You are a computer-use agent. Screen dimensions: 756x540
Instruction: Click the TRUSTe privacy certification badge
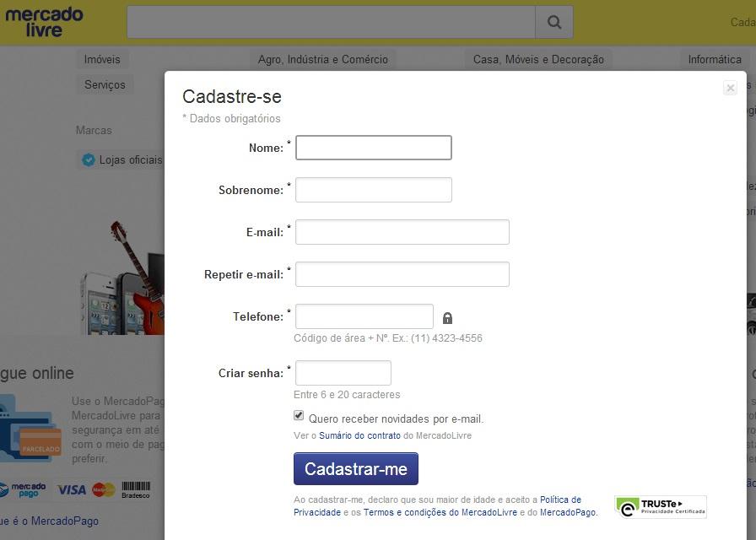point(661,506)
